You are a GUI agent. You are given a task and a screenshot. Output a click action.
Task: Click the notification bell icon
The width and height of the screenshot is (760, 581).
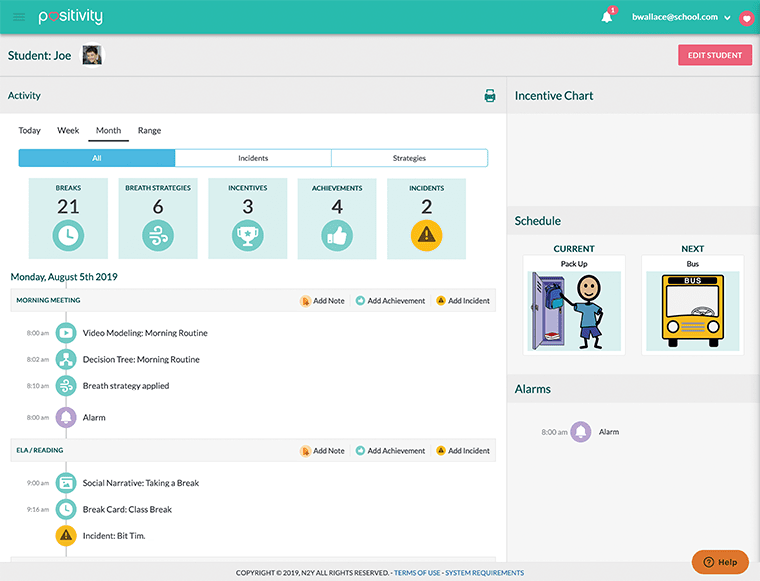point(607,17)
